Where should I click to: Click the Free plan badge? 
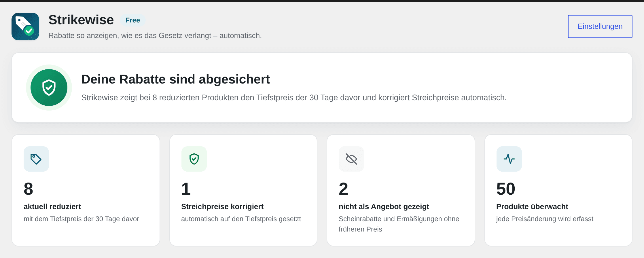[132, 20]
